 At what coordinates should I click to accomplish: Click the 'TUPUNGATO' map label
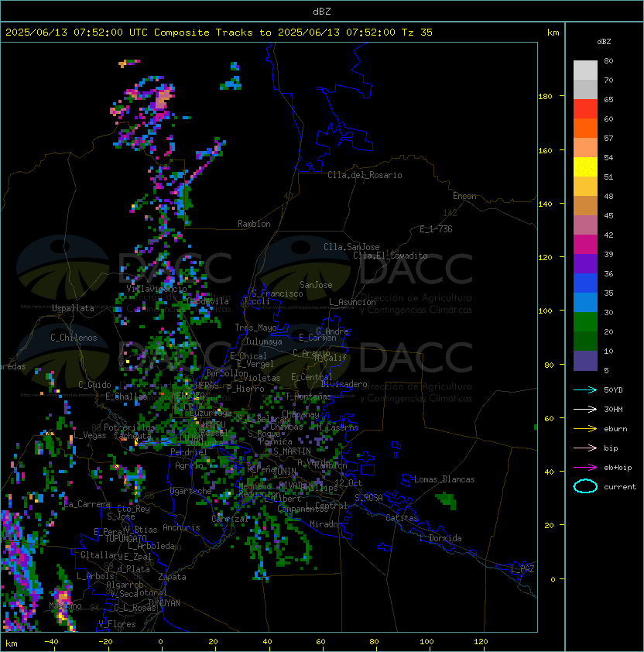point(125,538)
